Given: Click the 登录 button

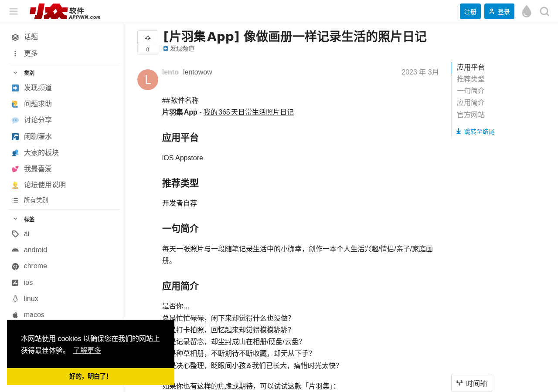Looking at the screenshot, I should pos(499,11).
